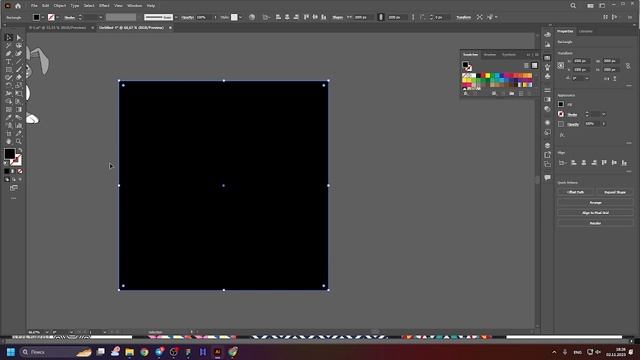Swap fill and stroke colors
640x360 pixels.
pyautogui.click(x=20, y=151)
